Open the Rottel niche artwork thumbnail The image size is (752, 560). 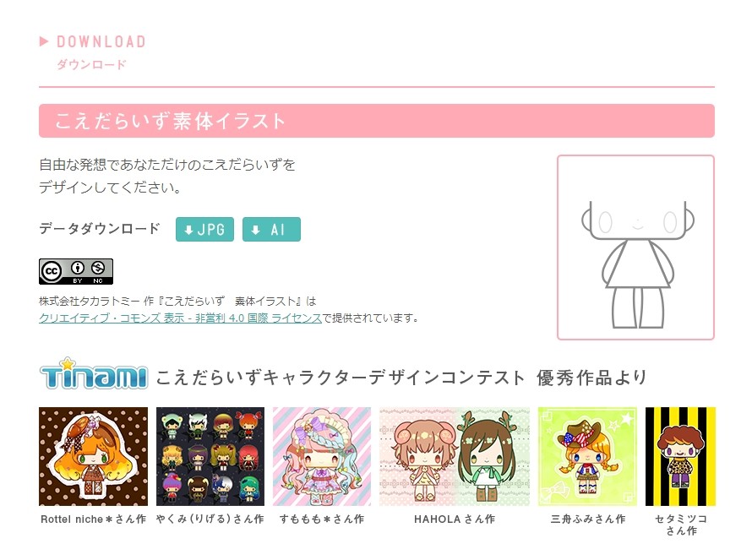coord(94,456)
